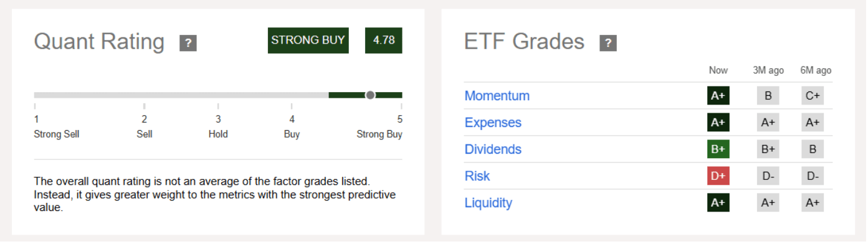Viewport: 868px width, 244px height.
Task: Open the Liquidity grade link
Action: [x=489, y=203]
